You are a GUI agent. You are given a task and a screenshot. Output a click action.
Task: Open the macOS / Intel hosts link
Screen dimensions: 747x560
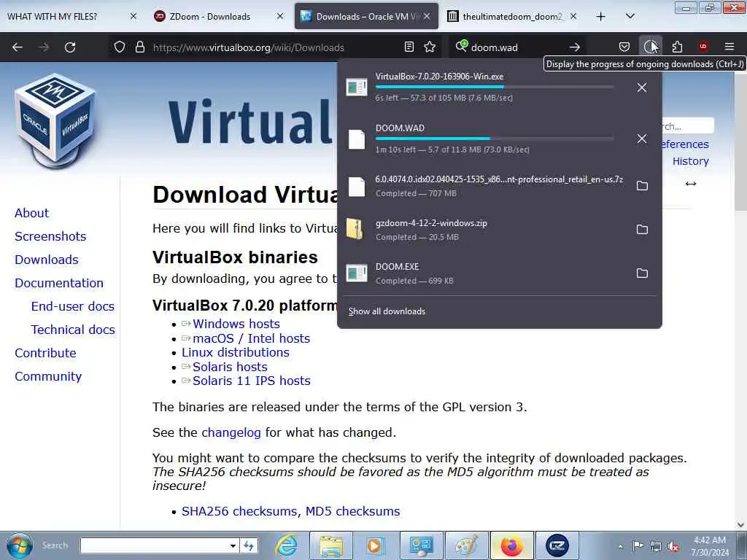click(x=251, y=338)
